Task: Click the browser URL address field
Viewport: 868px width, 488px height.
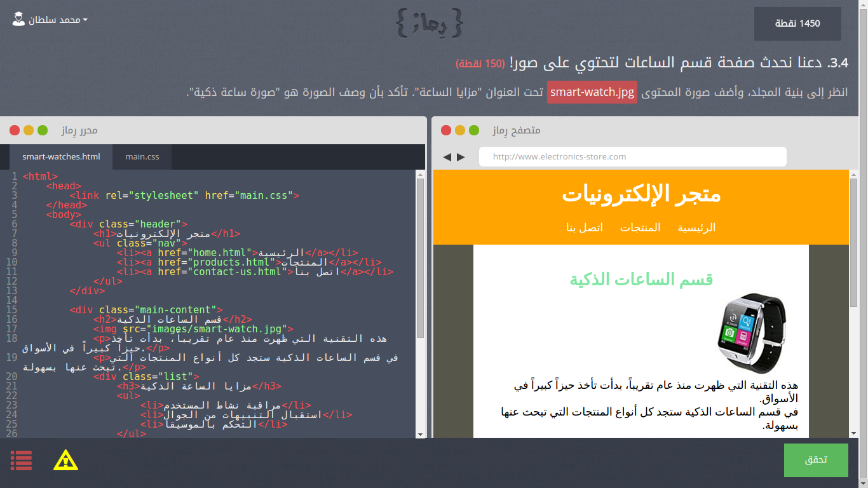Action: pyautogui.click(x=632, y=157)
